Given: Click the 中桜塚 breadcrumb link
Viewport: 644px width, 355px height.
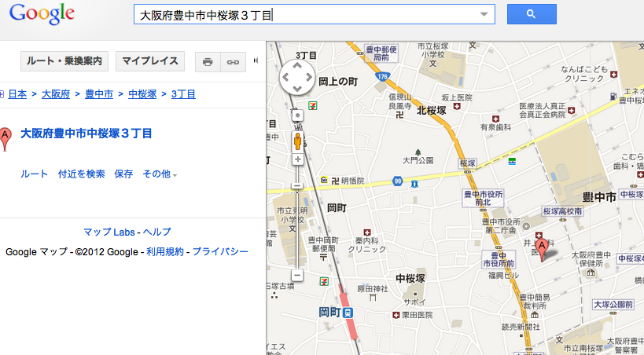Looking at the screenshot, I should coord(142,94).
